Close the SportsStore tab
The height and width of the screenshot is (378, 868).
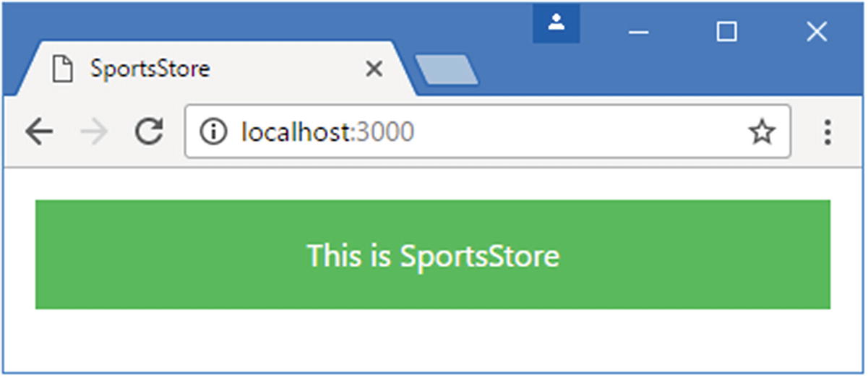click(374, 69)
